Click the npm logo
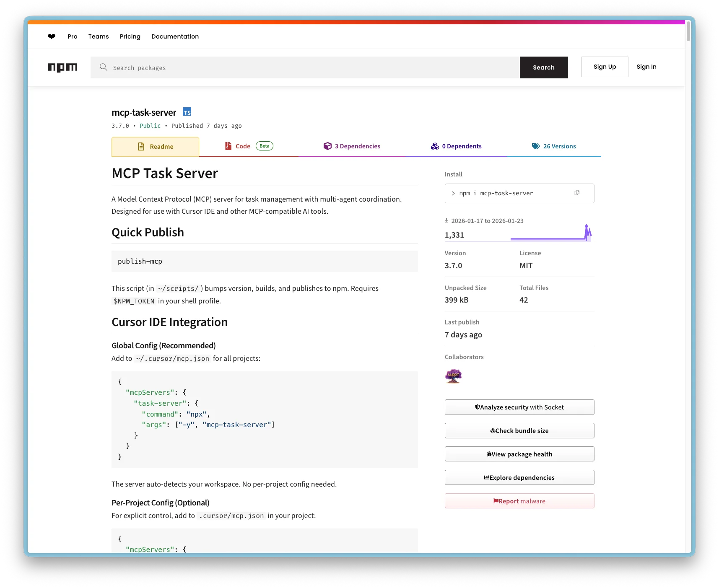Image resolution: width=719 pixels, height=588 pixels. click(x=62, y=67)
